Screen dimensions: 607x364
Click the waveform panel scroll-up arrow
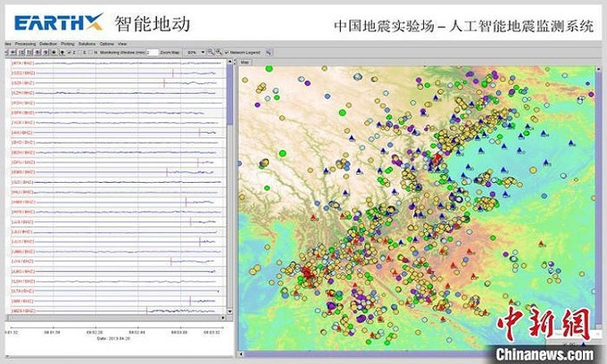(x=230, y=62)
